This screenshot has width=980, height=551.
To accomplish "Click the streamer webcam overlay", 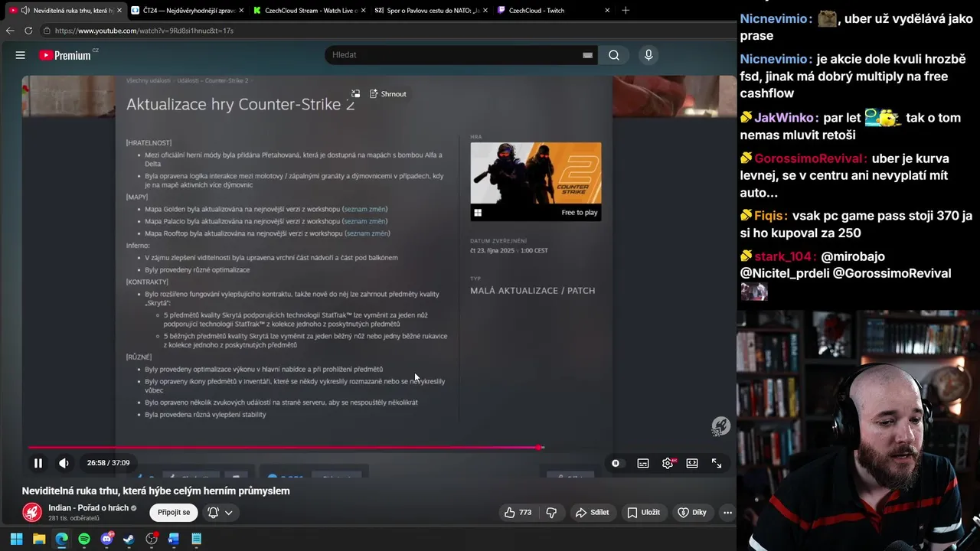I will (x=858, y=431).
